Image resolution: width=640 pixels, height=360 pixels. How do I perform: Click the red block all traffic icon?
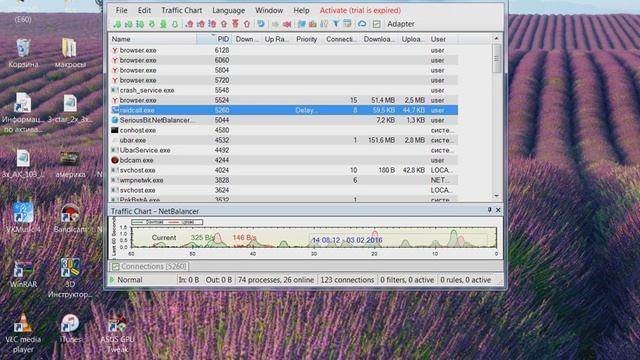[287, 24]
